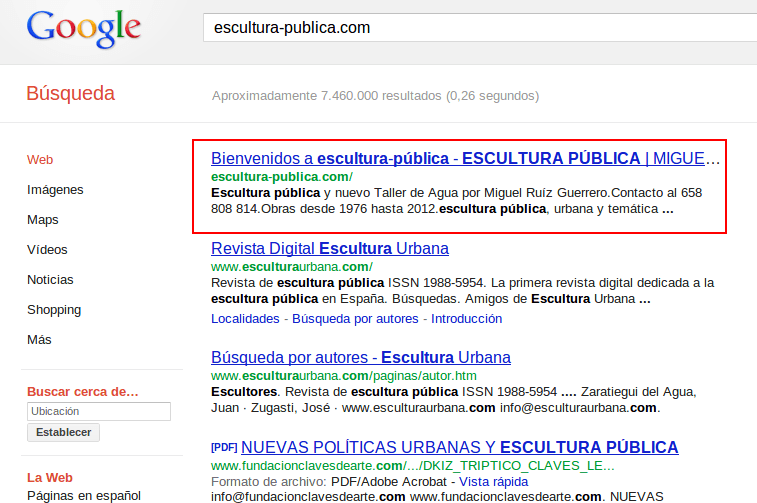
Task: Click the esculturaurbana.com/paginas/autor.htm URL
Action: (x=344, y=376)
